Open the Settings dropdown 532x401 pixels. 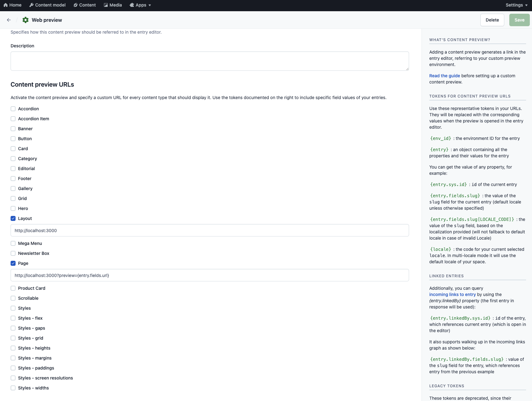pos(516,5)
